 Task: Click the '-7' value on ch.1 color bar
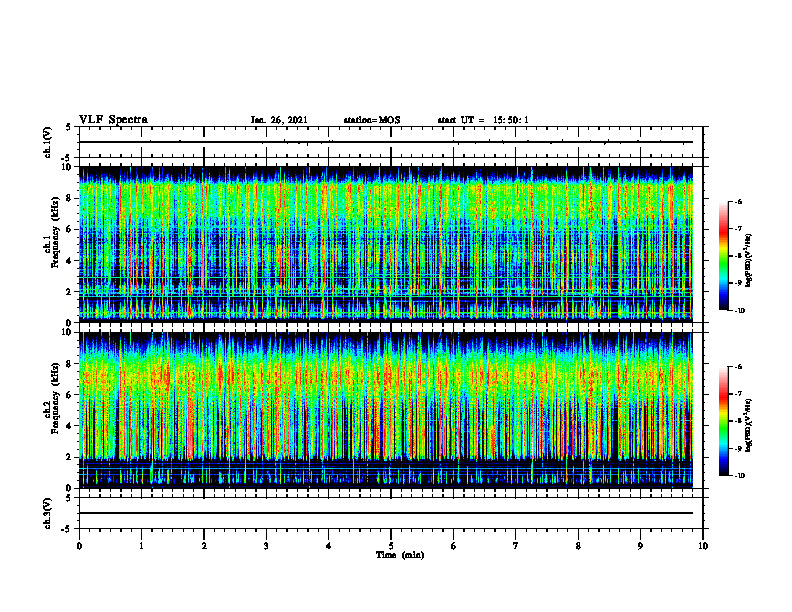[x=738, y=229]
